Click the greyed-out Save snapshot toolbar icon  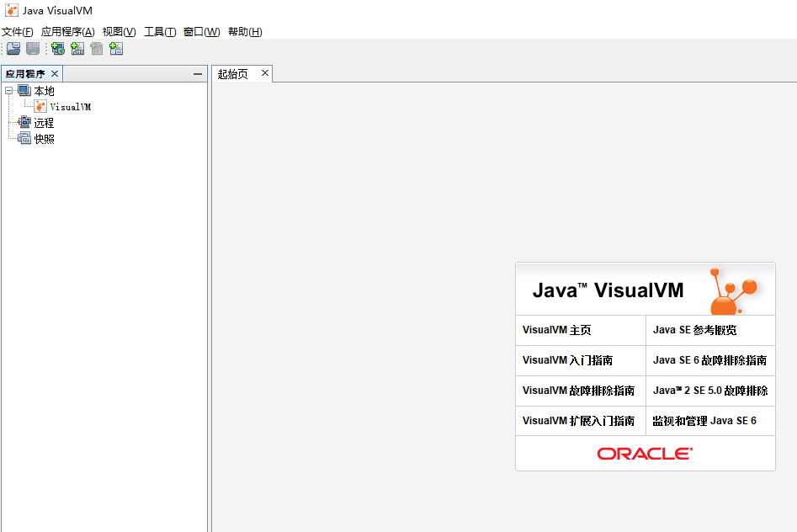click(x=33, y=49)
